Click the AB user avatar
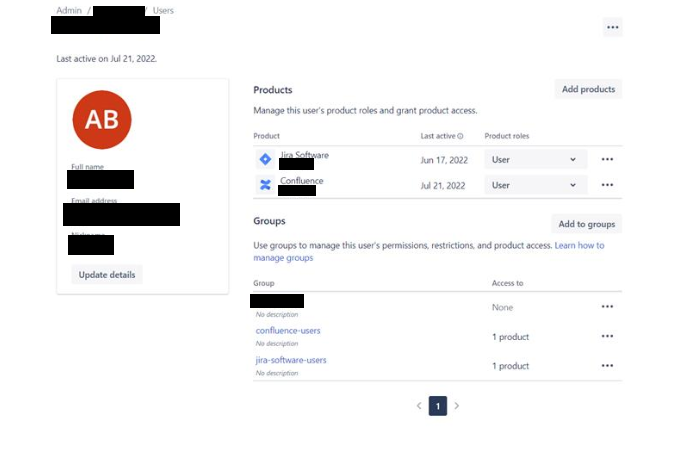The width and height of the screenshot is (685, 449). point(102,120)
